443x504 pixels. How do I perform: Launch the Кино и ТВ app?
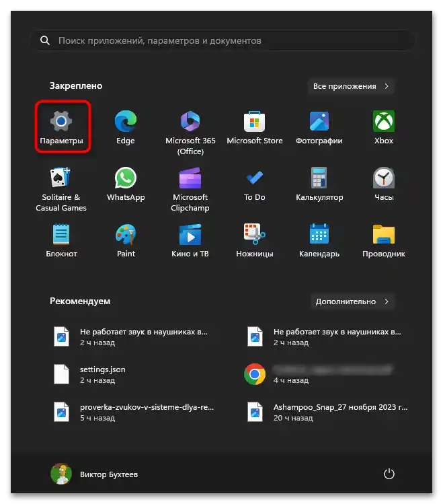click(x=190, y=240)
